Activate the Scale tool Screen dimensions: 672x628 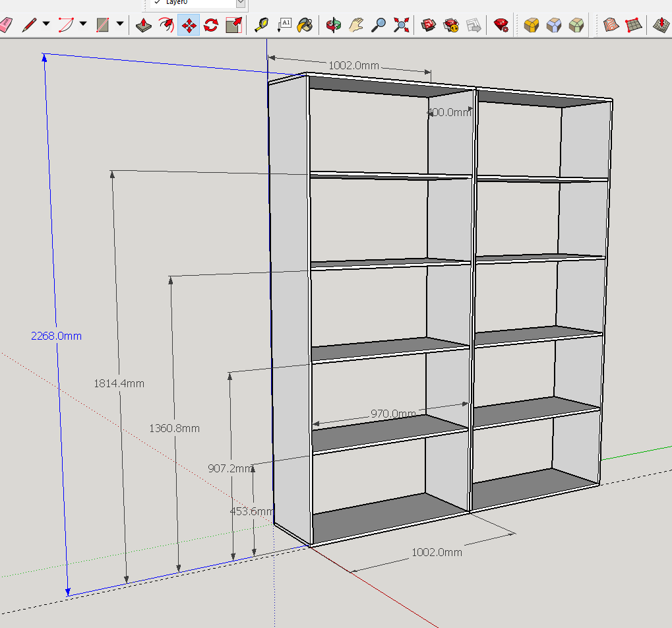pos(233,25)
